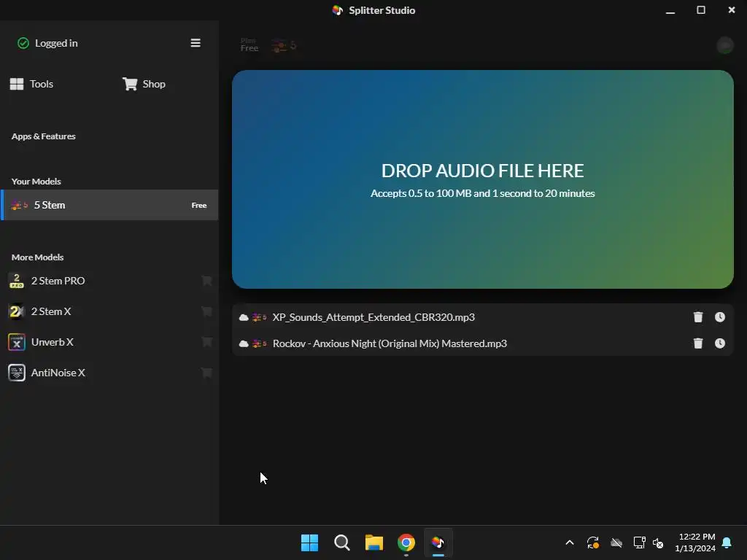Open the Tools section

point(31,84)
